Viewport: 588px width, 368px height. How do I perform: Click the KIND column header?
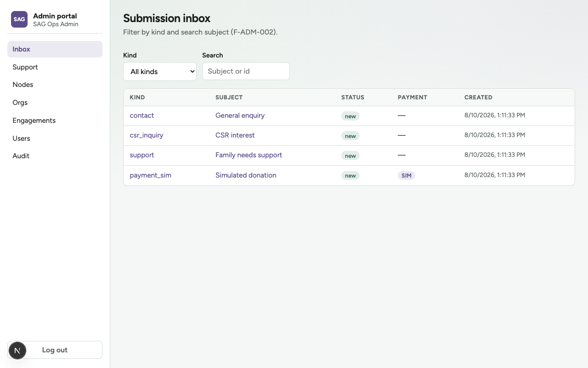(x=137, y=98)
